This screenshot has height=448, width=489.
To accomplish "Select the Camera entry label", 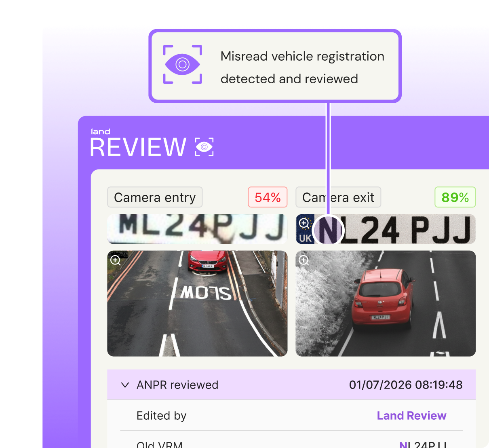I will tap(155, 197).
